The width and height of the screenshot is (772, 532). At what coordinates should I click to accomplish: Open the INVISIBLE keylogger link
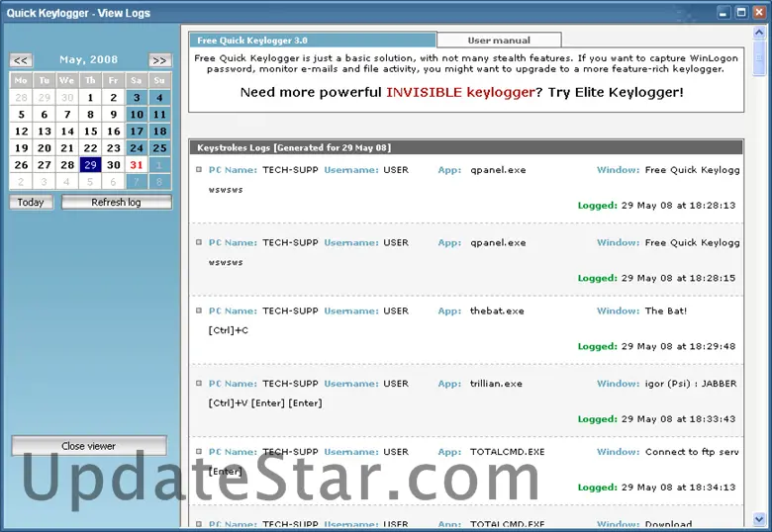click(460, 92)
